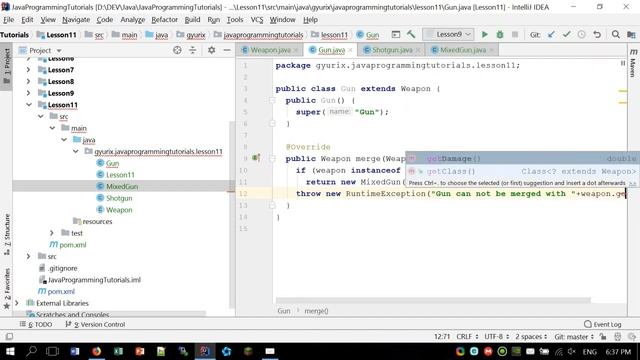Revert changes with rollback icon
Viewport: 640px width, 360px height.
pos(597,35)
